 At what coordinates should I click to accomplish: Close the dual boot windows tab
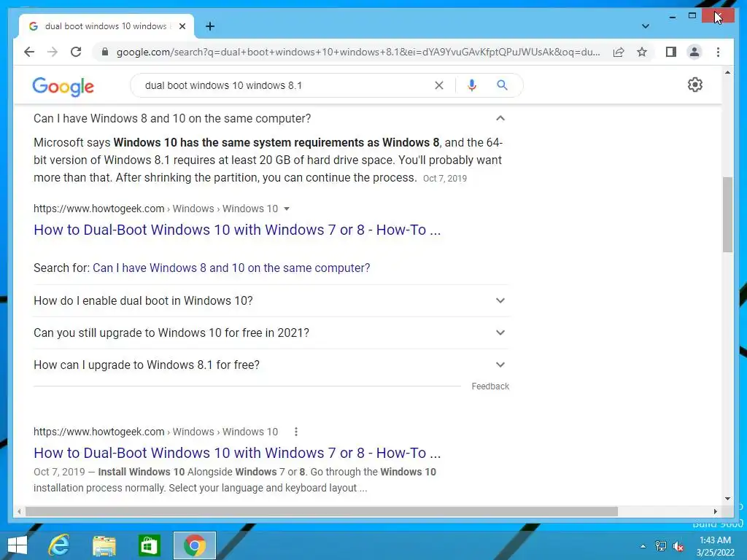(182, 26)
